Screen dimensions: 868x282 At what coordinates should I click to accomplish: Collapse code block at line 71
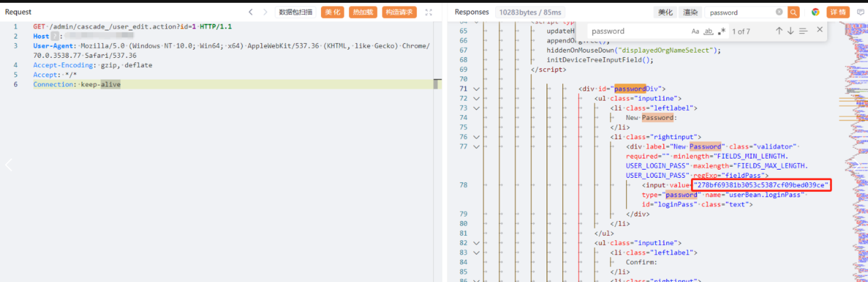(x=476, y=89)
